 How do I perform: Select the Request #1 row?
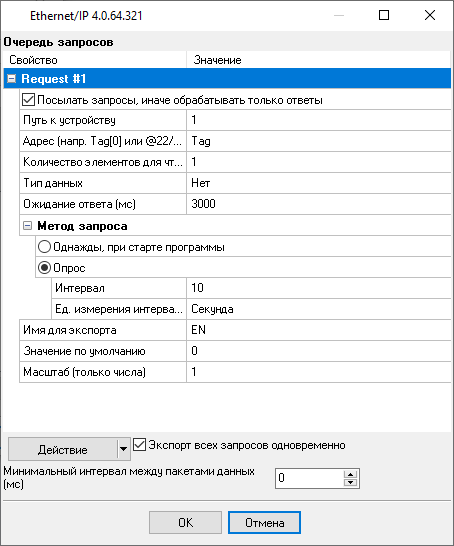coord(227,79)
